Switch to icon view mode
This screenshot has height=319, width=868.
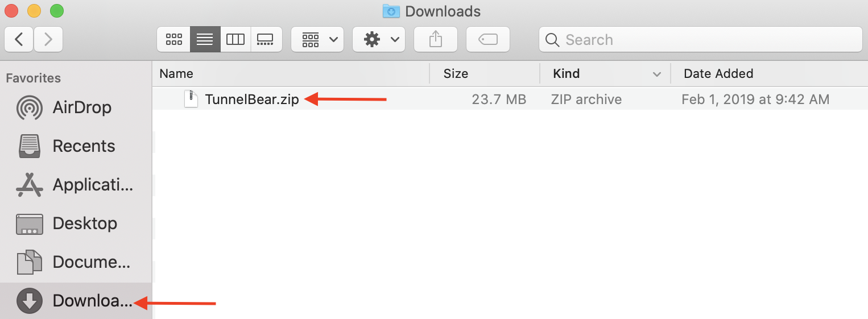coord(173,39)
